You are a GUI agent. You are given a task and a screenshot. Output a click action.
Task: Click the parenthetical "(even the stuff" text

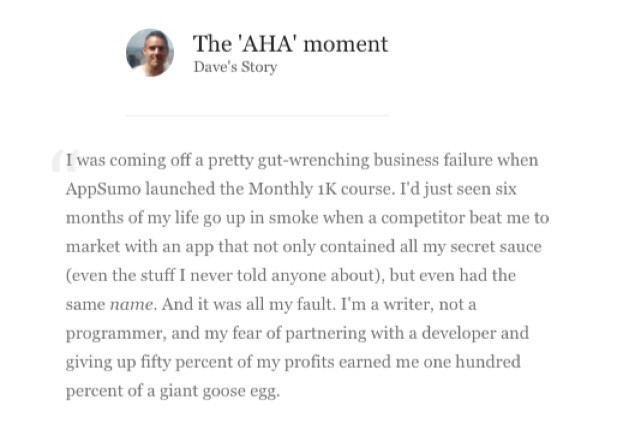120,276
